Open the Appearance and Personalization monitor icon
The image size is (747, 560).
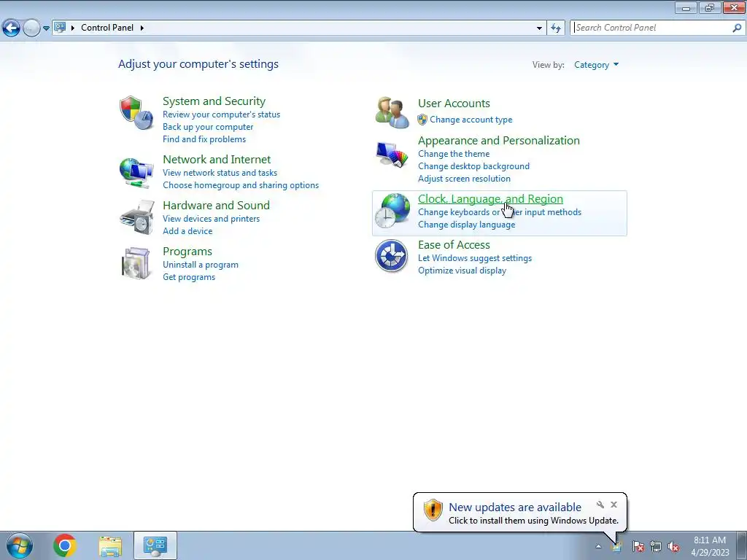point(392,155)
